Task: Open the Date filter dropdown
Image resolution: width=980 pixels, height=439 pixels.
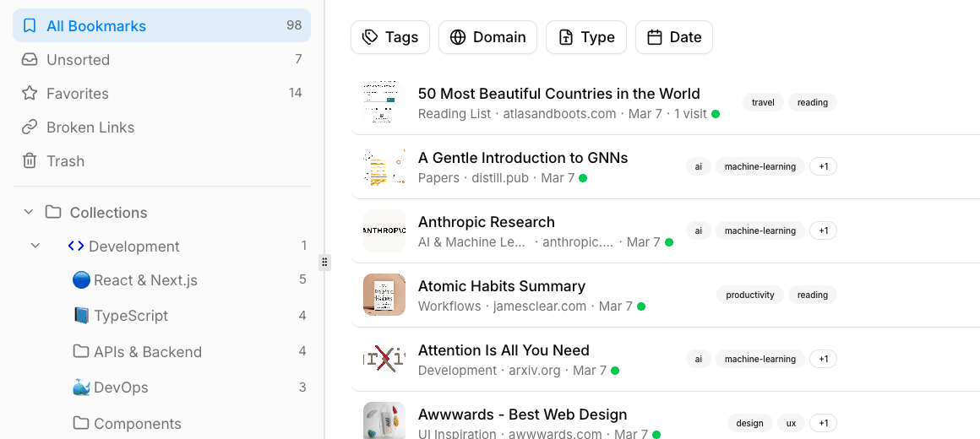Action: (x=674, y=37)
